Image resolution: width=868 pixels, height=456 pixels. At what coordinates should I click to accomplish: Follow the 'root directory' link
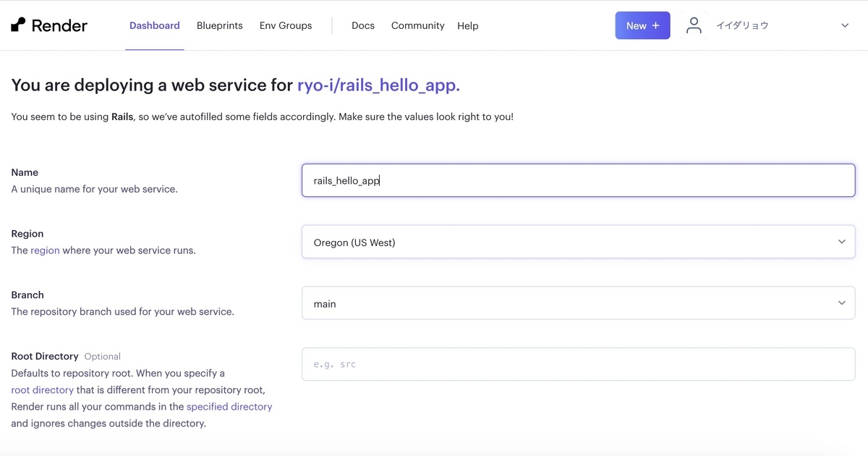click(x=42, y=390)
